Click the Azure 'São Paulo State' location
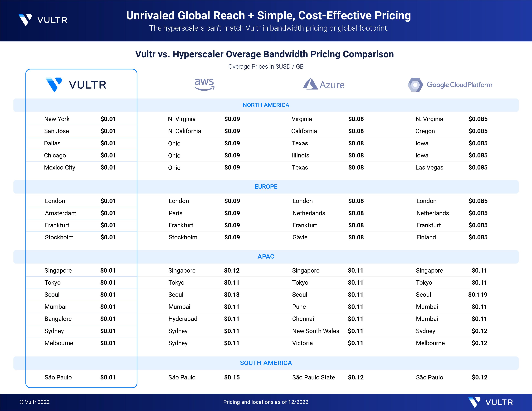This screenshot has height=411, width=532. click(313, 377)
